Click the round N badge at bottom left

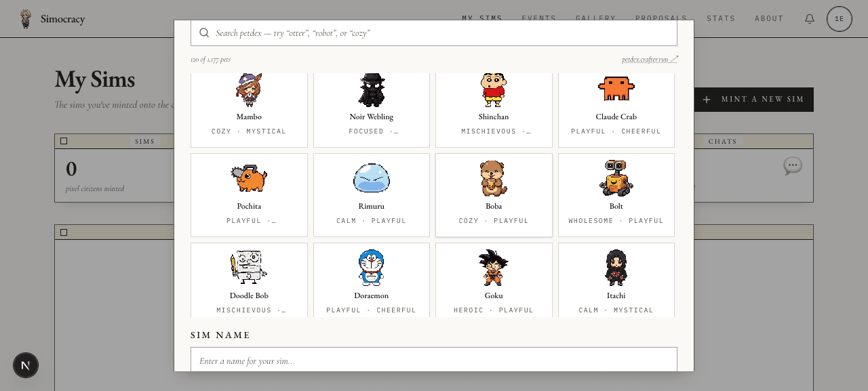pos(26,365)
